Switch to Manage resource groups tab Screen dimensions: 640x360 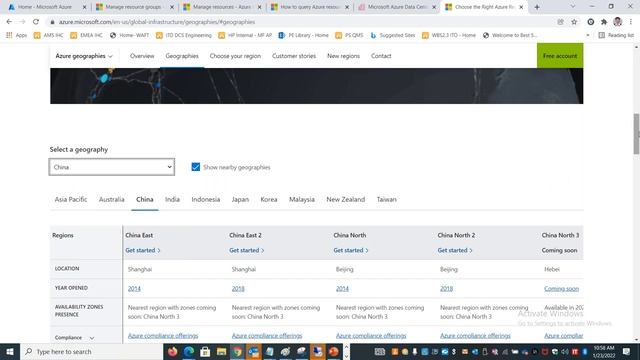pyautogui.click(x=134, y=7)
